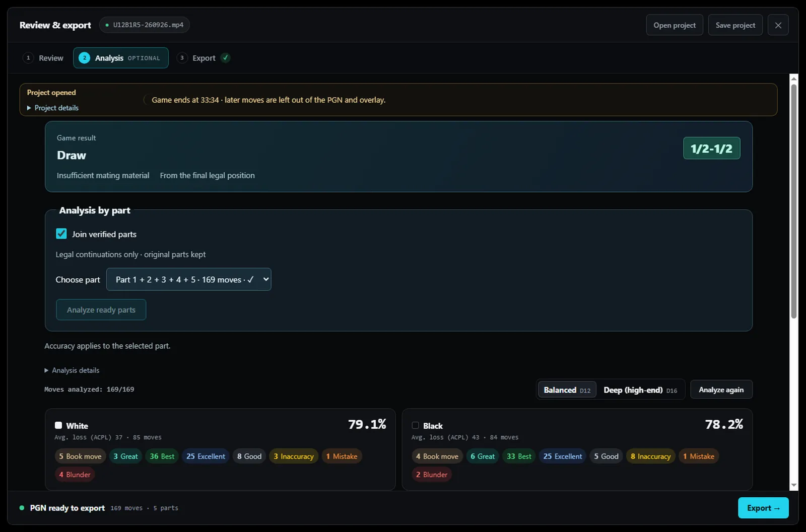Click the 4 Blunder badge under White

[75, 475]
